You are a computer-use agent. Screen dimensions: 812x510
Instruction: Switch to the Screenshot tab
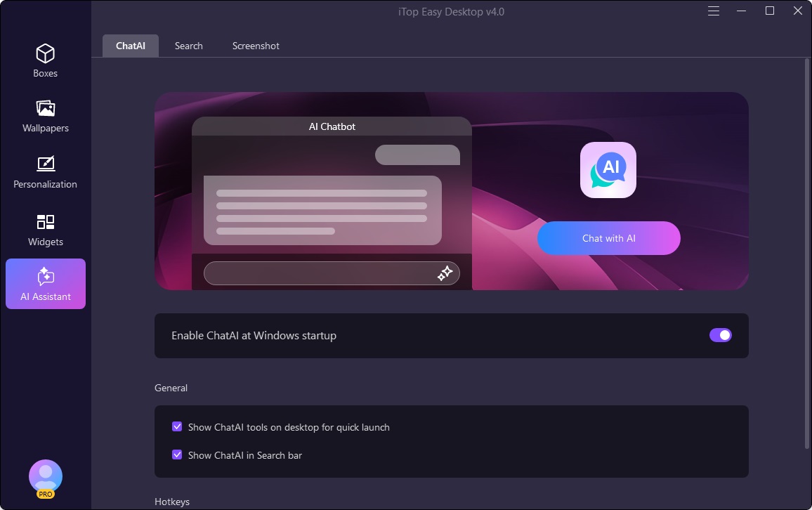click(256, 46)
